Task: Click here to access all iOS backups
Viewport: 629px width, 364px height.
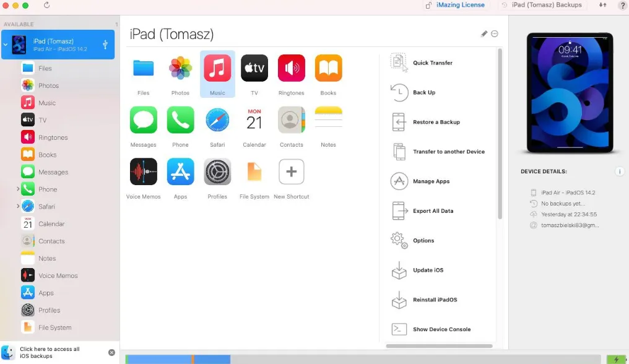Action: [x=50, y=352]
